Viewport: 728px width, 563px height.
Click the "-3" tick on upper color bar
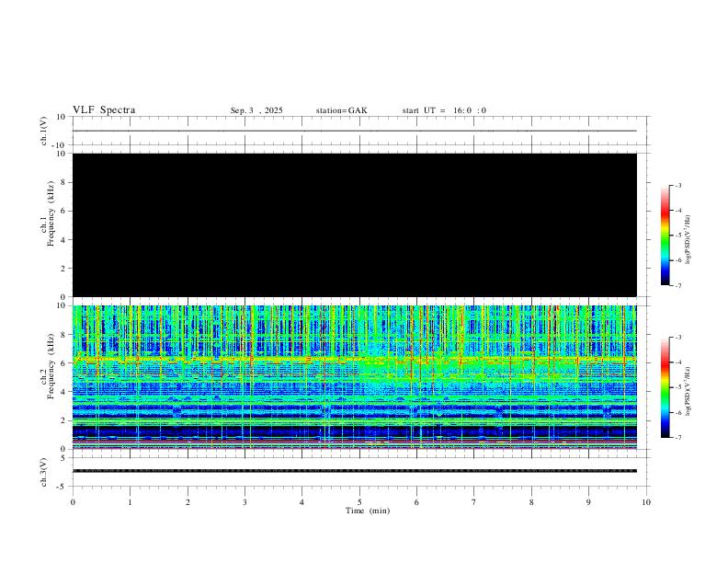678,185
